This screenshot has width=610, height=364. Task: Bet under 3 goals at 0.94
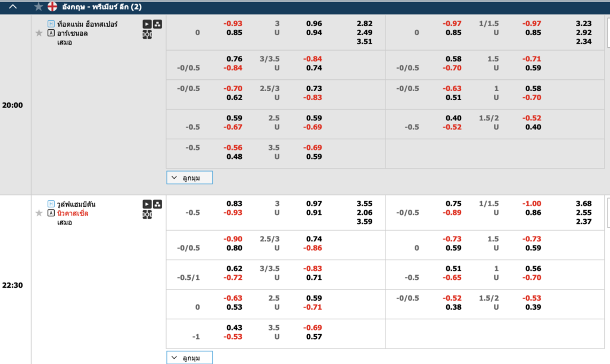point(314,33)
